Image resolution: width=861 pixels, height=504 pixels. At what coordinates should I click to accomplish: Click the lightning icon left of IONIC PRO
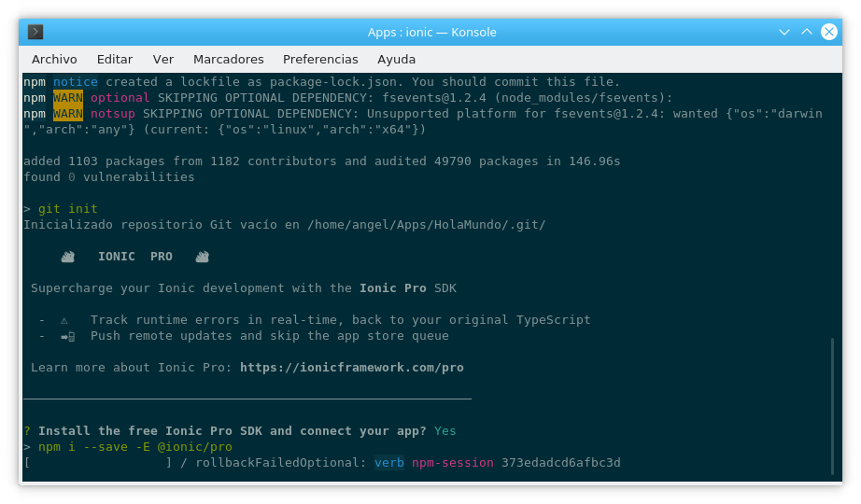coord(67,257)
